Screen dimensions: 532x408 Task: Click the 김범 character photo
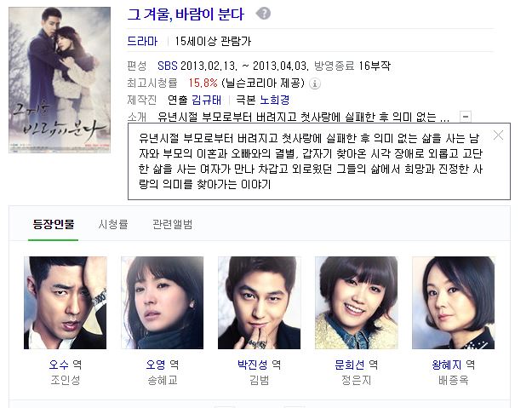pos(260,302)
